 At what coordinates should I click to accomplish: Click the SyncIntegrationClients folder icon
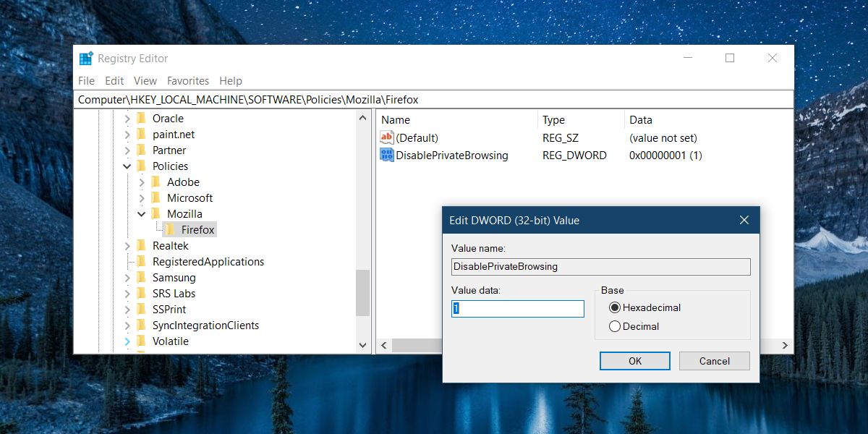(x=141, y=325)
